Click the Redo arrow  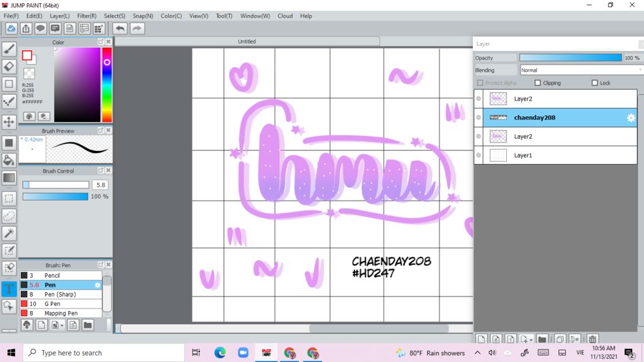tap(137, 28)
